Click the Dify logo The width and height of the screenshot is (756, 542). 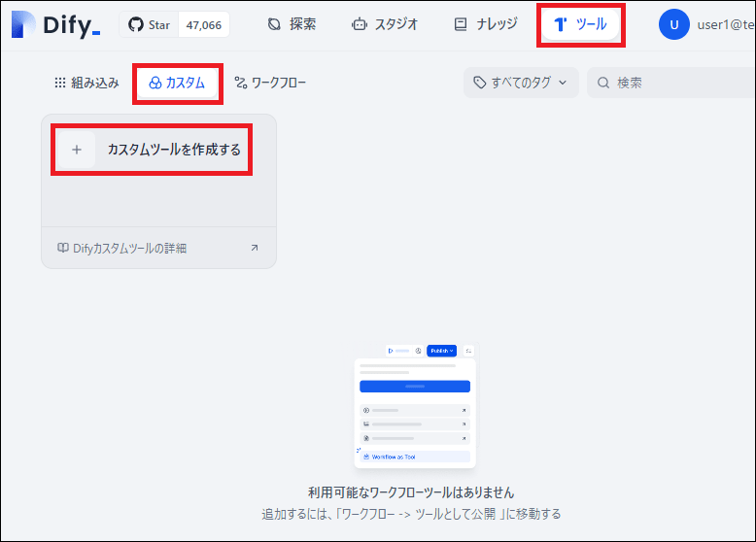pos(56,25)
